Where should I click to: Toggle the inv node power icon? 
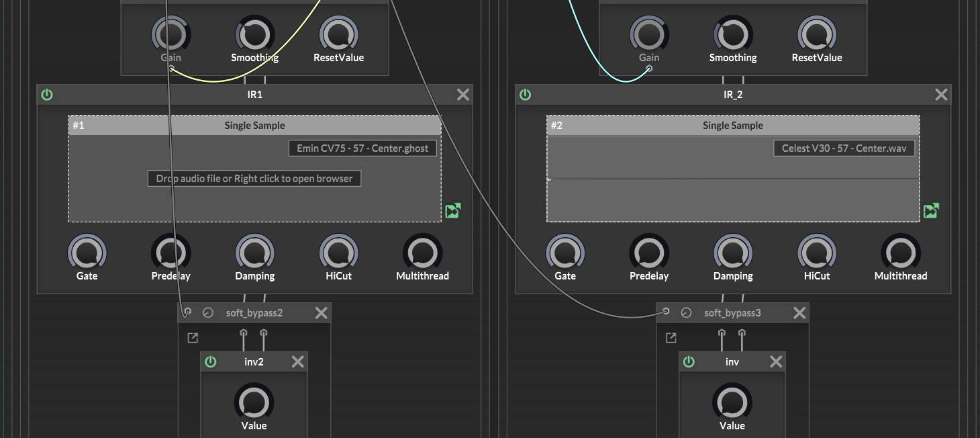click(x=689, y=362)
